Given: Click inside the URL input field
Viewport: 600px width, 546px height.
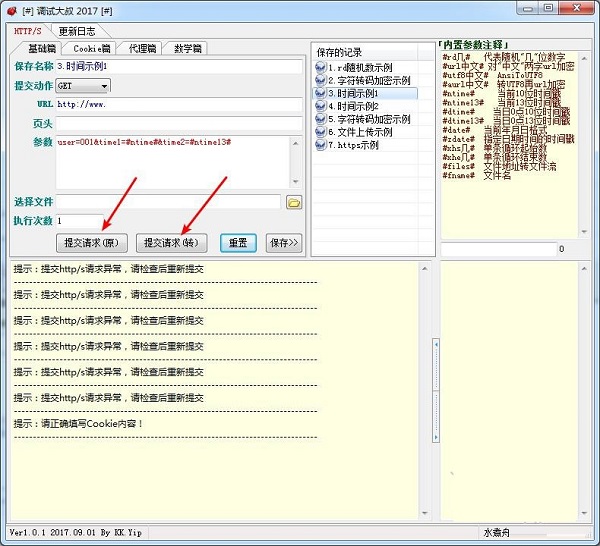Looking at the screenshot, I should [x=178, y=104].
